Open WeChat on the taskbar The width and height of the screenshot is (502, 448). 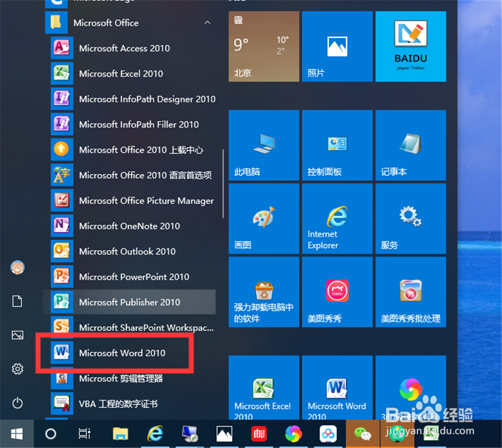tap(363, 434)
